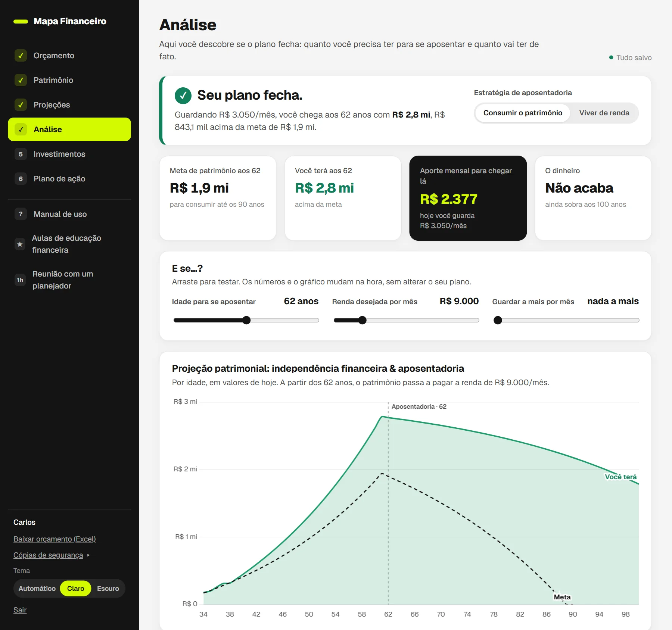Click the Aporte mensal para chegar lá card
The width and height of the screenshot is (672, 630).
(468, 198)
